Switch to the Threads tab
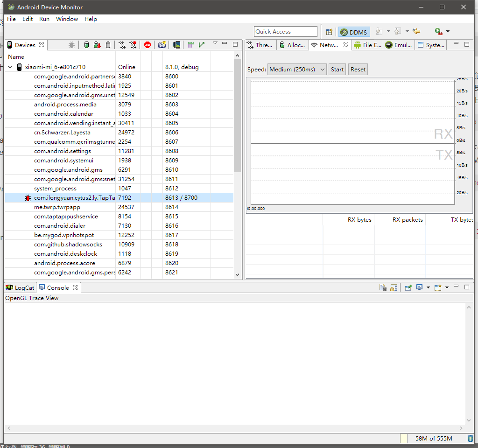Viewport: 478px width, 448px height. pos(260,45)
